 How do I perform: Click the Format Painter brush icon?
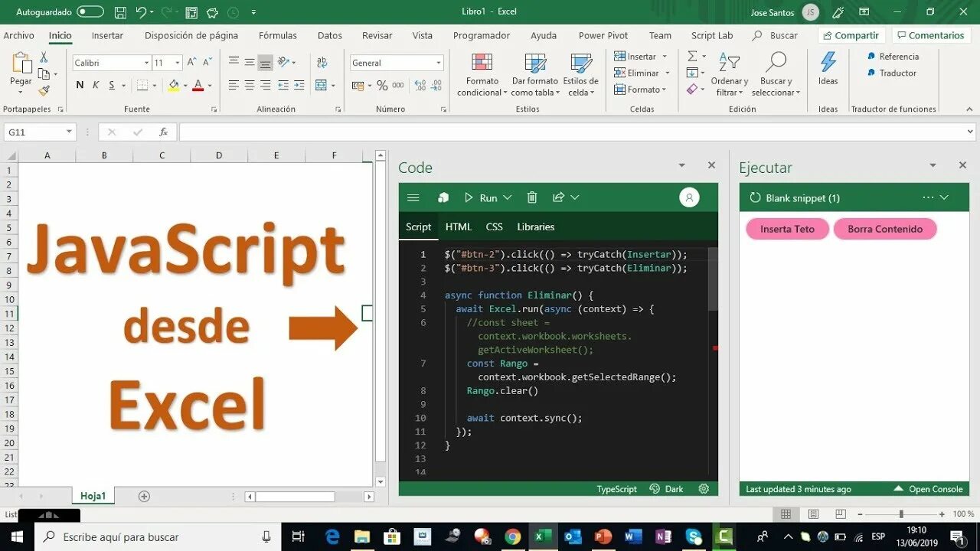[44, 90]
